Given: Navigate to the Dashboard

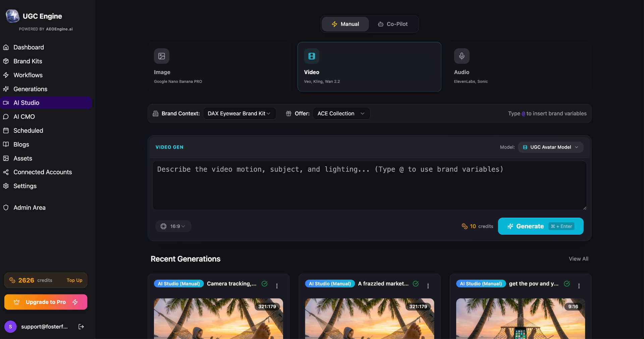Looking at the screenshot, I should point(29,47).
